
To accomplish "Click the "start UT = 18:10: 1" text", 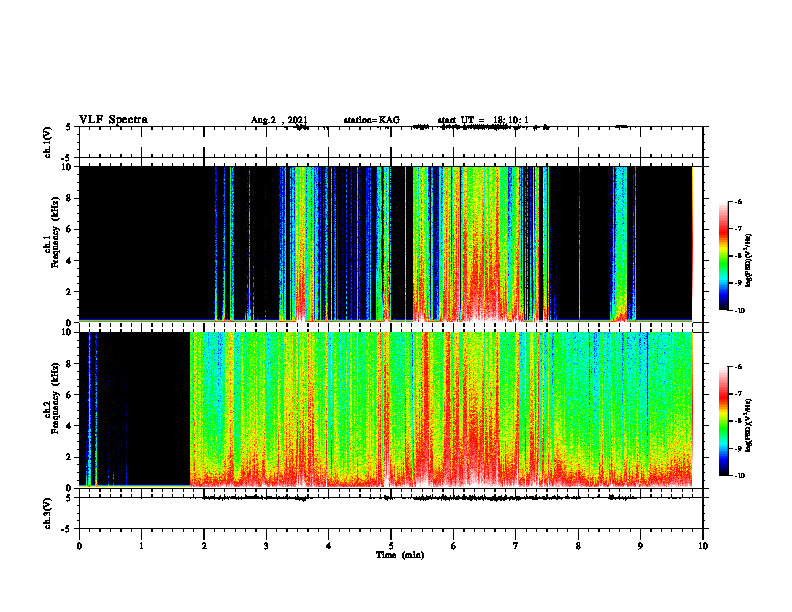I will pyautogui.click(x=483, y=120).
